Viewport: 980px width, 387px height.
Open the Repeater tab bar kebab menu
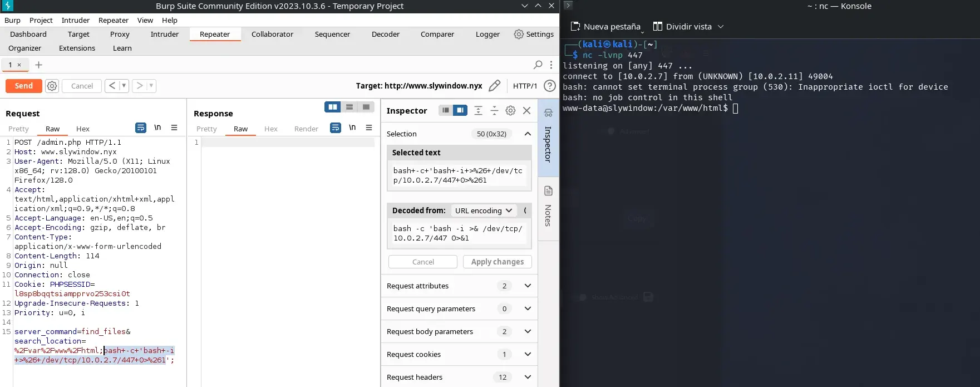[551, 65]
